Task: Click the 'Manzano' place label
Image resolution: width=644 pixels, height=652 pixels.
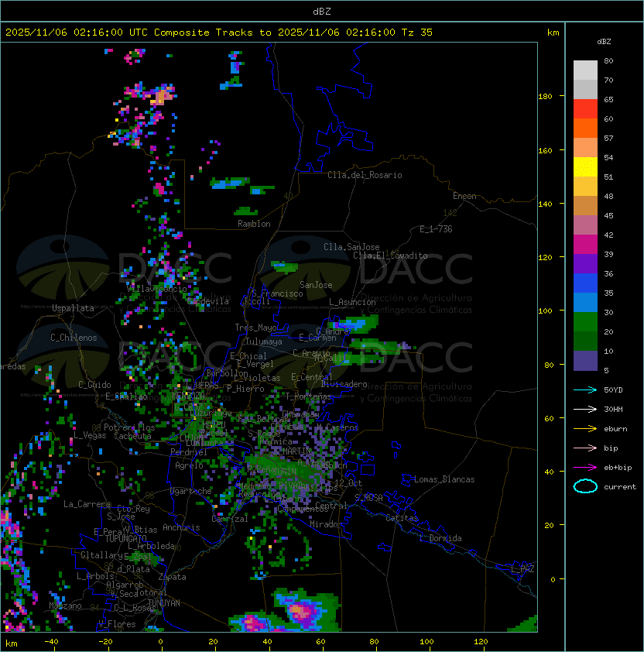Action: 65,606
